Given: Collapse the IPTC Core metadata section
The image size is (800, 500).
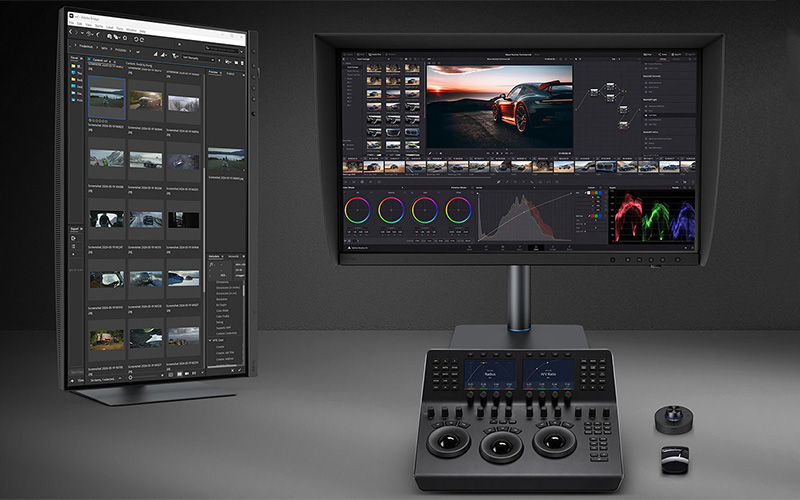Looking at the screenshot, I should click(x=210, y=340).
